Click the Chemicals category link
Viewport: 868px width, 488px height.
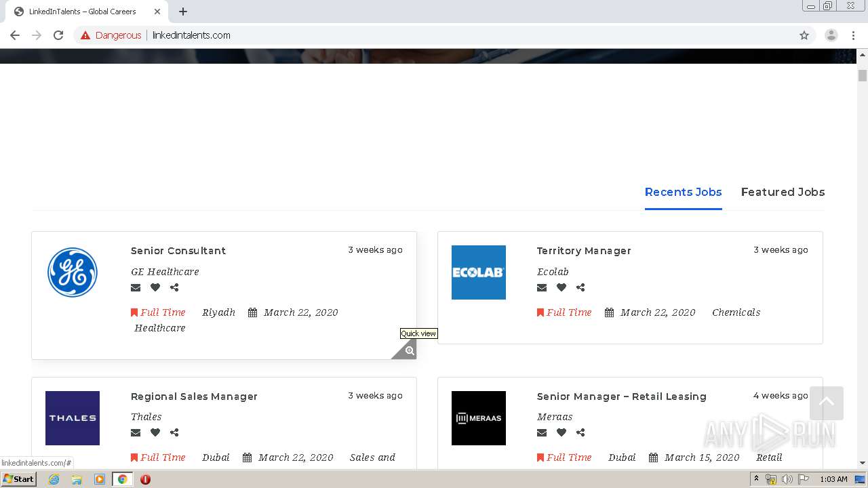(x=736, y=312)
